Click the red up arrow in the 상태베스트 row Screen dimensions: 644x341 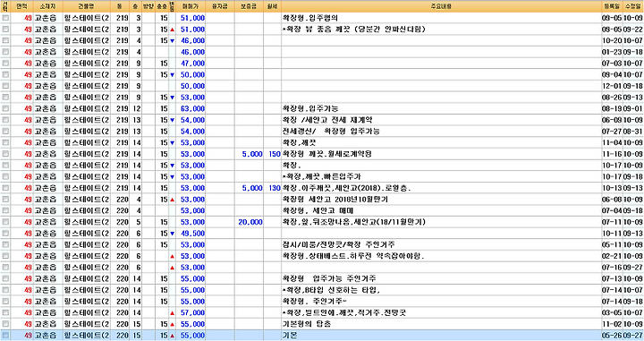172,256
